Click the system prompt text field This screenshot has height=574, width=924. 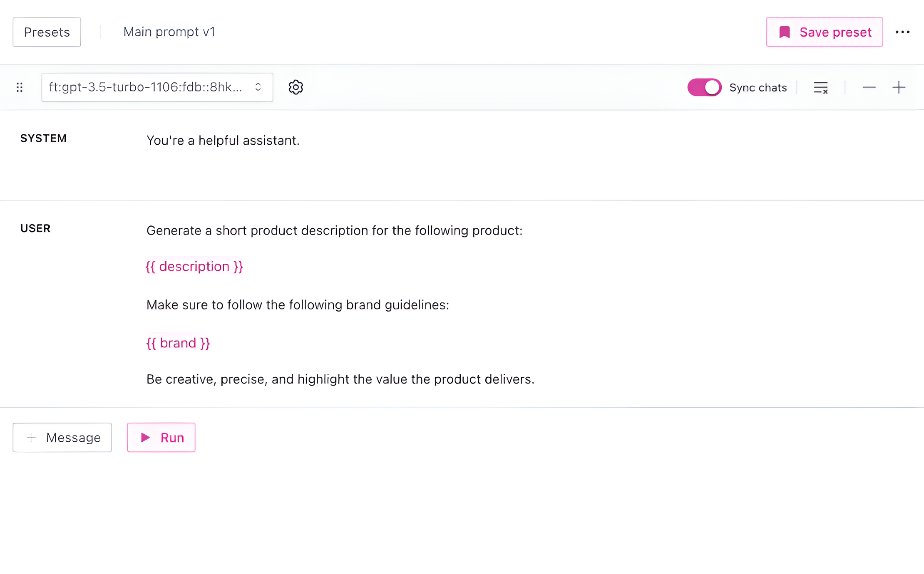pos(223,141)
